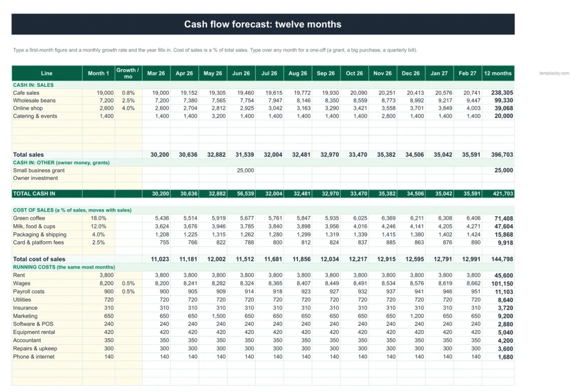Select the 'Wholesale beans' line label
The width and height of the screenshot is (588, 392).
[x=34, y=101]
